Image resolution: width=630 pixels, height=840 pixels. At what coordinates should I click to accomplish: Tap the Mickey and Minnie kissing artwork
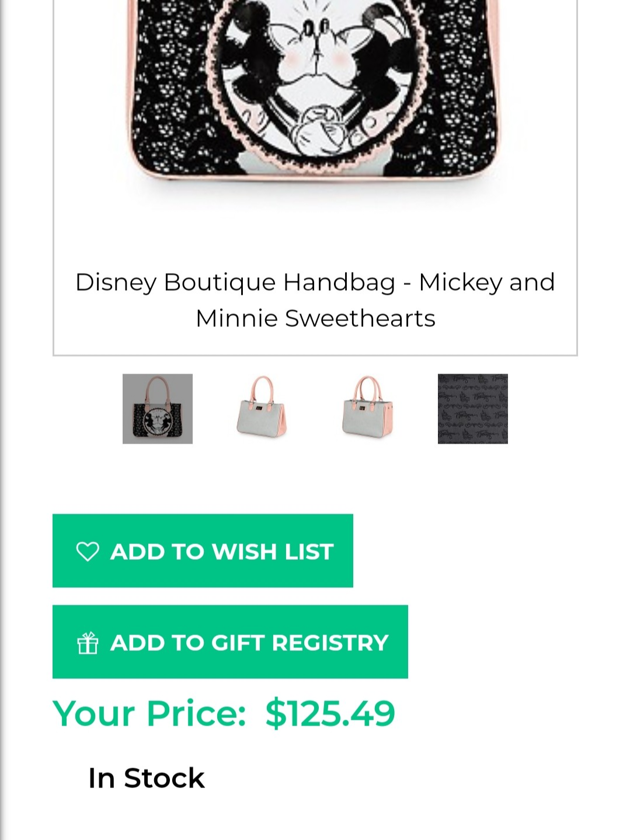click(315, 76)
